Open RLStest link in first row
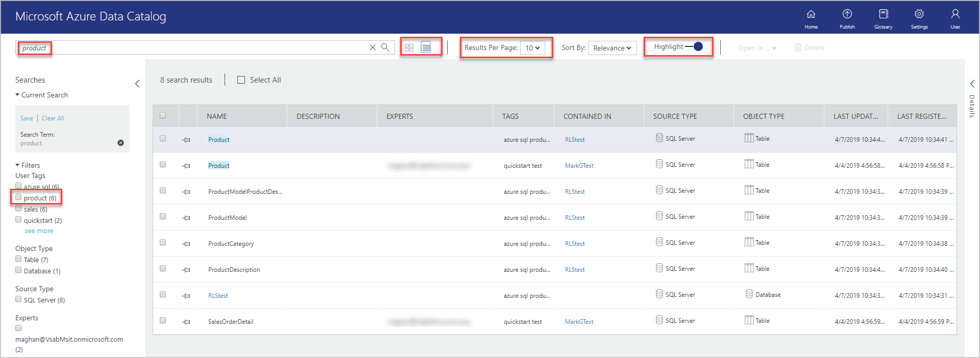The width and height of the screenshot is (980, 358). (x=575, y=140)
